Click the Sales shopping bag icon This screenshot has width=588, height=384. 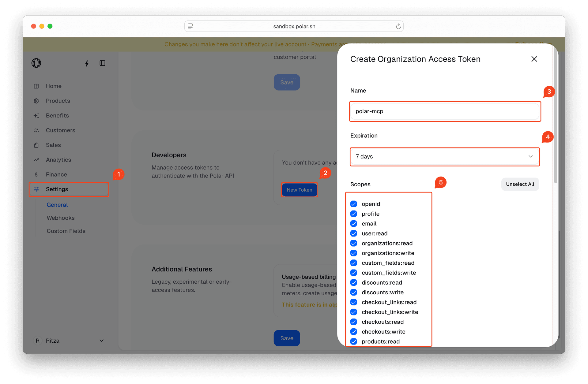click(x=36, y=145)
